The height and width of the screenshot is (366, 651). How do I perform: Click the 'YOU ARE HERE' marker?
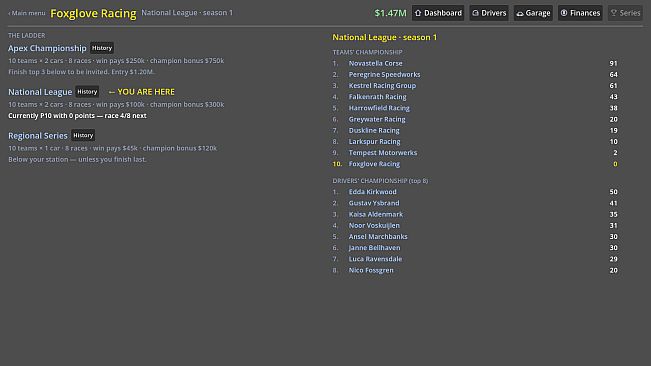pos(142,92)
